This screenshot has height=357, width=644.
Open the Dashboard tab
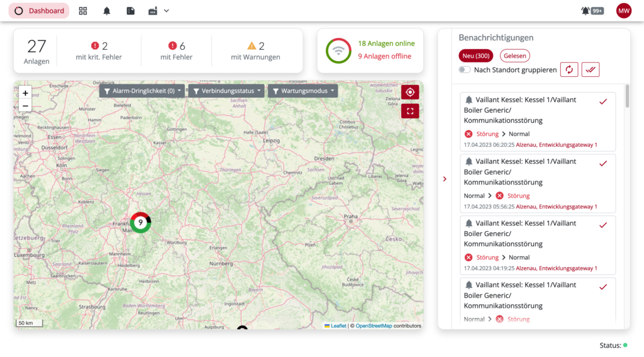(39, 11)
